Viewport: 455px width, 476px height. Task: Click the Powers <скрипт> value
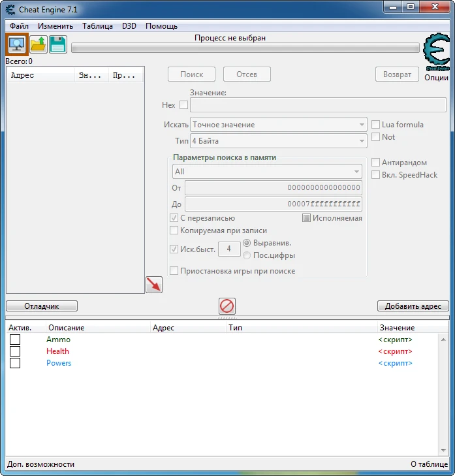click(x=395, y=364)
